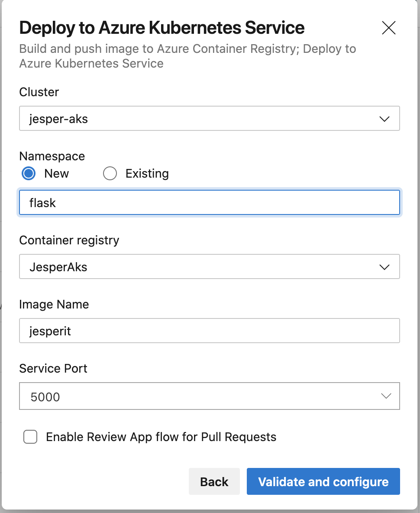Open the Container registry dropdown showing JesperAks
The width and height of the screenshot is (420, 513).
[209, 266]
